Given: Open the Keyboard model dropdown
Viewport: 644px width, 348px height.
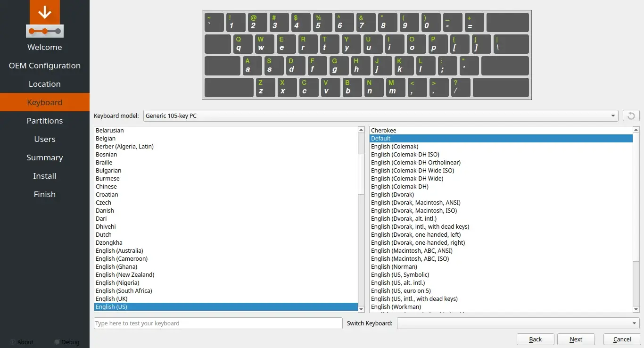Looking at the screenshot, I should 380,116.
